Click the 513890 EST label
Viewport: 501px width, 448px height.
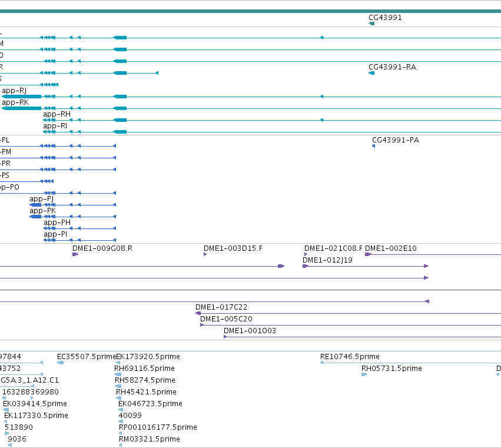click(x=19, y=427)
